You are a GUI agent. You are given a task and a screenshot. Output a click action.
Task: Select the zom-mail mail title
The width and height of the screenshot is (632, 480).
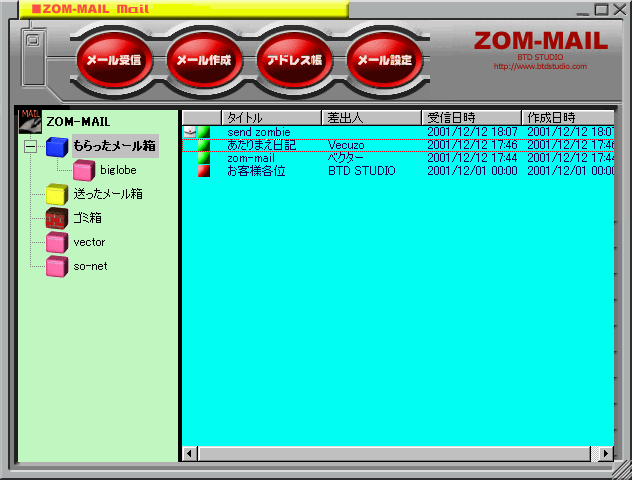[x=251, y=158]
